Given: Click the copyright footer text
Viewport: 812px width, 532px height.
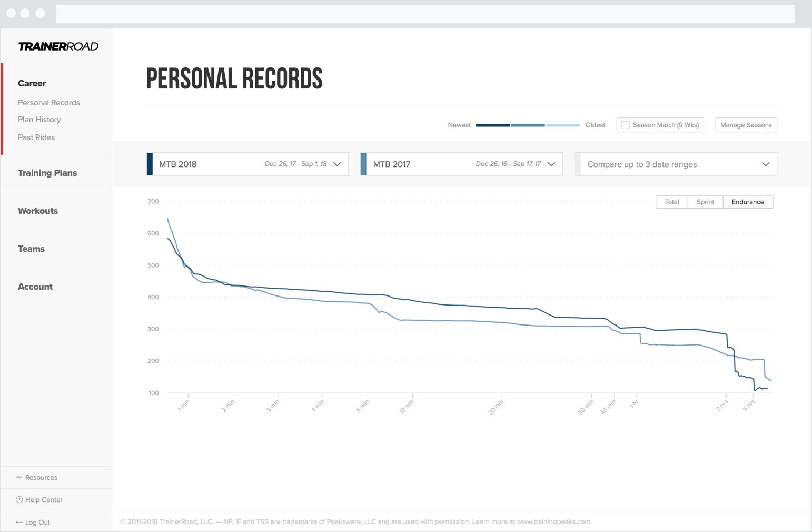Looking at the screenshot, I should click(x=356, y=522).
